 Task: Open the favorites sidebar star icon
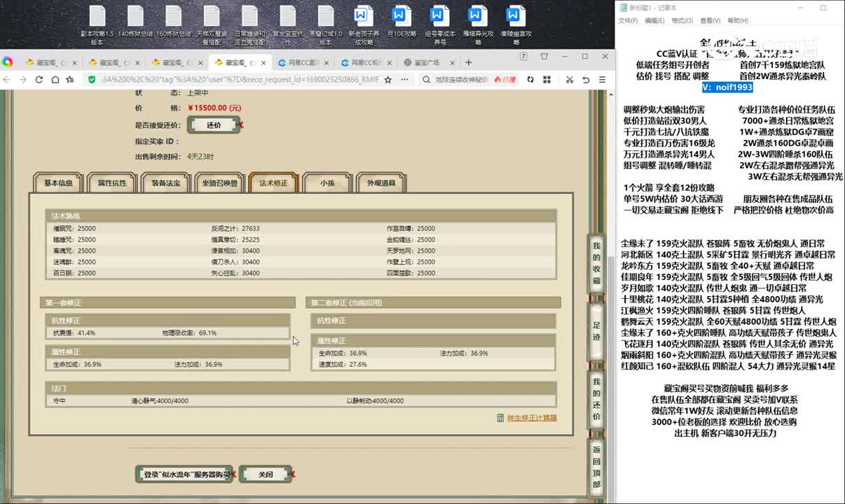coord(70,80)
